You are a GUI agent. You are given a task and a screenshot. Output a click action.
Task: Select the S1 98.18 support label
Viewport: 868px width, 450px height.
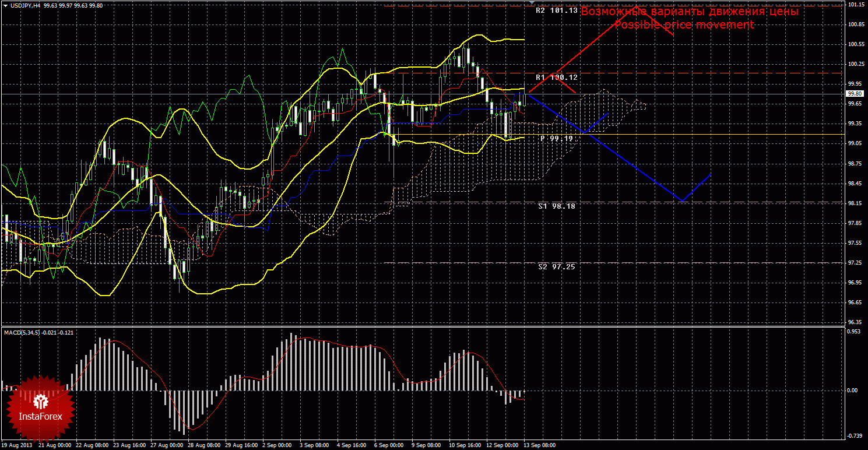pos(557,206)
